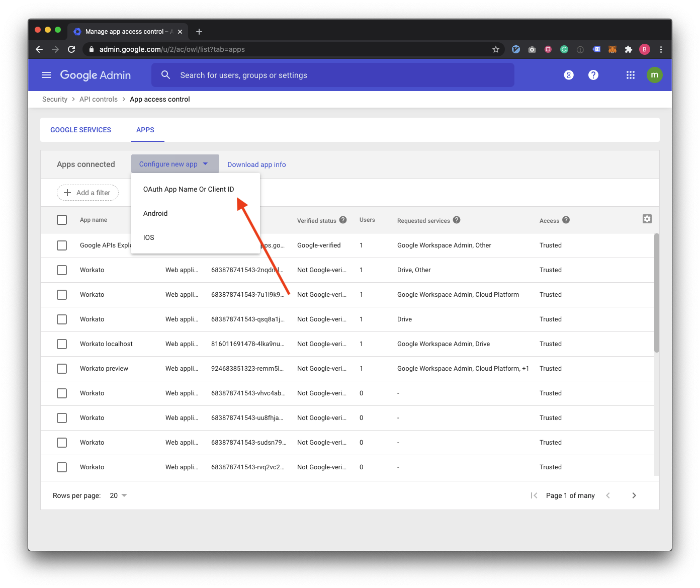
Task: Open the hamburger main menu
Action: (x=46, y=75)
